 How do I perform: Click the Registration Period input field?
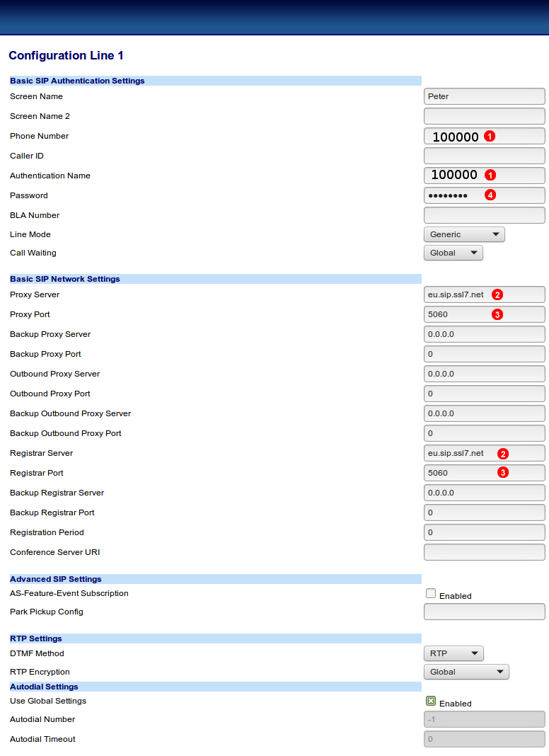484,532
